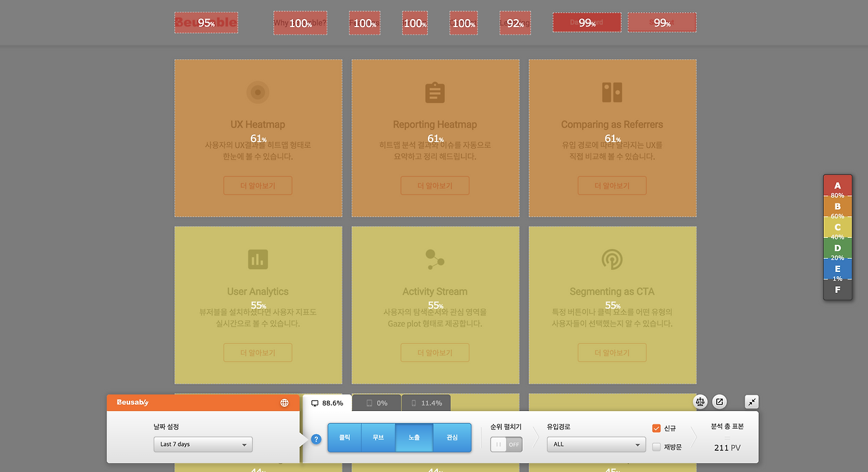Click the Beusable logo at 95%

[206, 22]
